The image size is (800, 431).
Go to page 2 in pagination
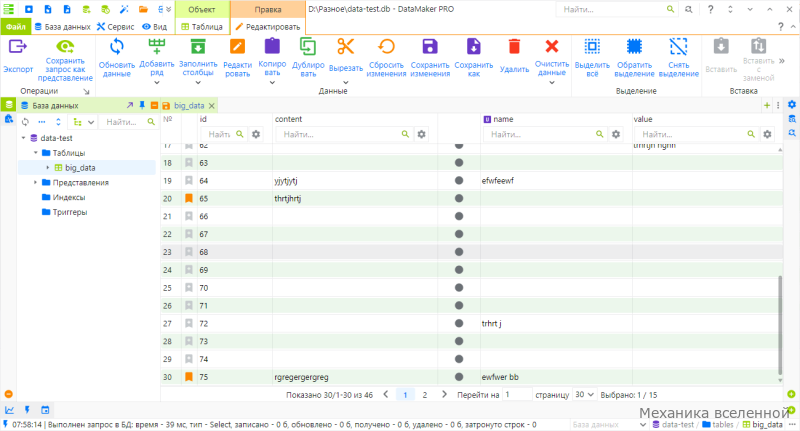424,395
